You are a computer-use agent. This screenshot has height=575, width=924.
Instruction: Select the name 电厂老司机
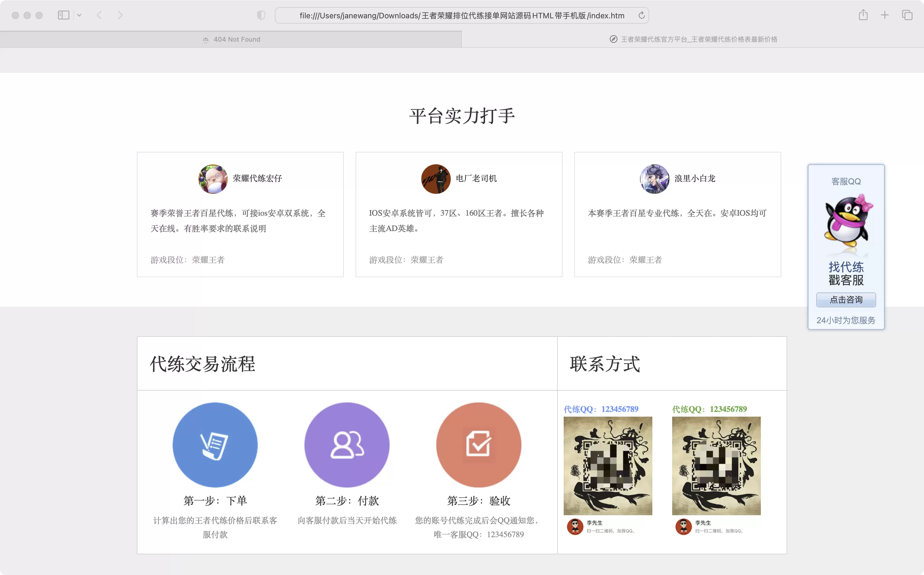tap(476, 178)
